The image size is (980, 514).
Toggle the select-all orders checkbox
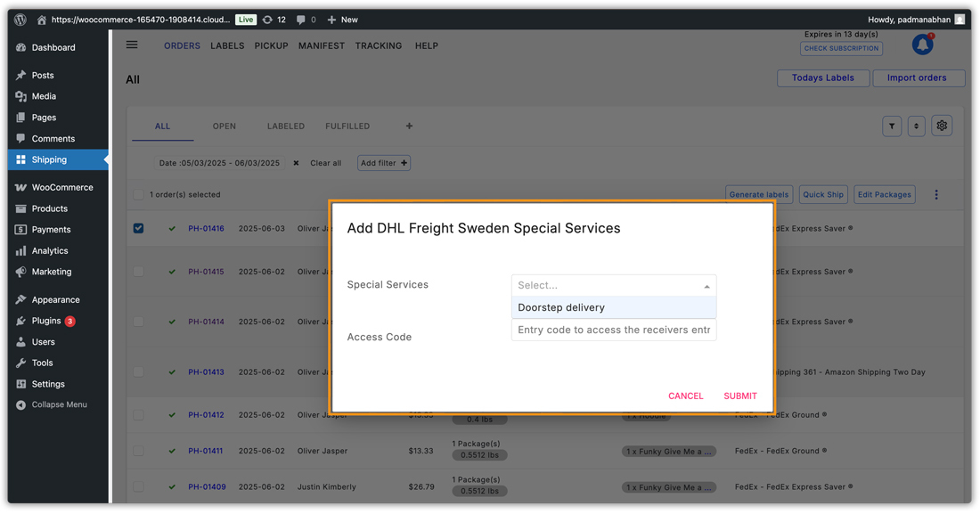click(138, 194)
